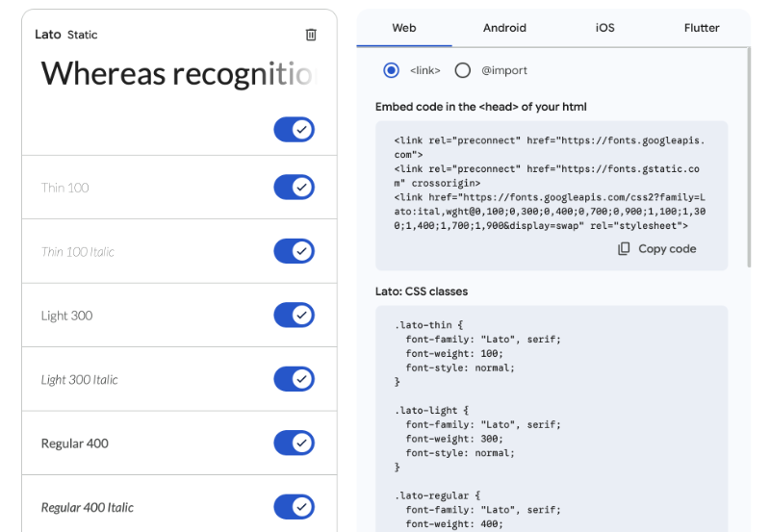Switch off Light 300 Italic
770x532 pixels.
point(295,379)
